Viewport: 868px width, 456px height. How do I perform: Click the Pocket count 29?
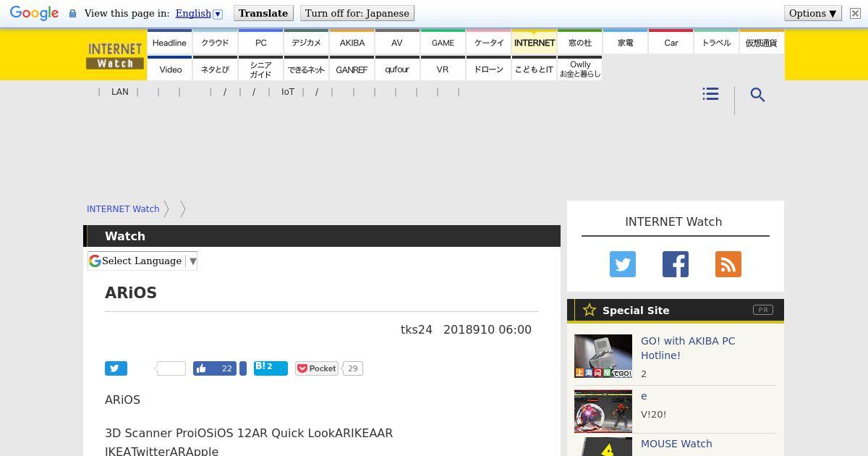tap(352, 368)
